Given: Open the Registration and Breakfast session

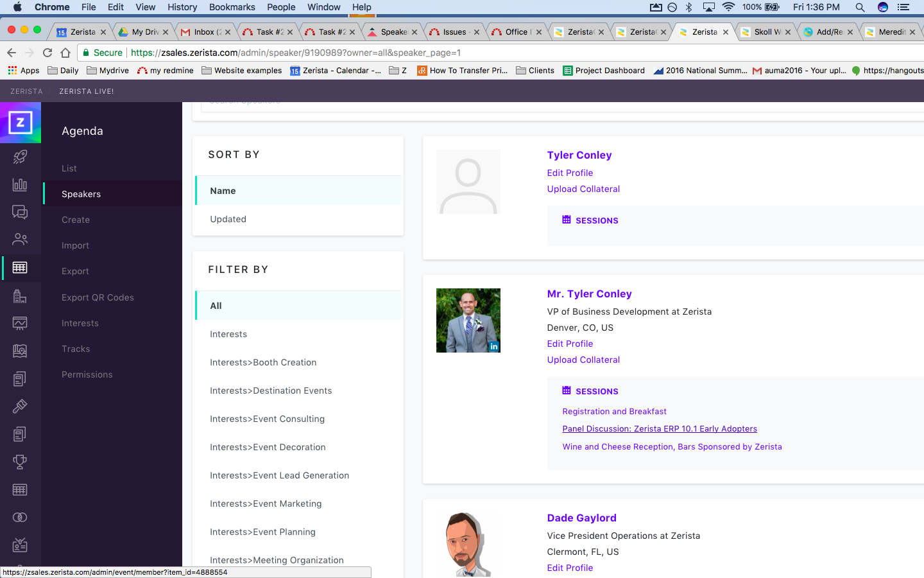Looking at the screenshot, I should point(614,411).
